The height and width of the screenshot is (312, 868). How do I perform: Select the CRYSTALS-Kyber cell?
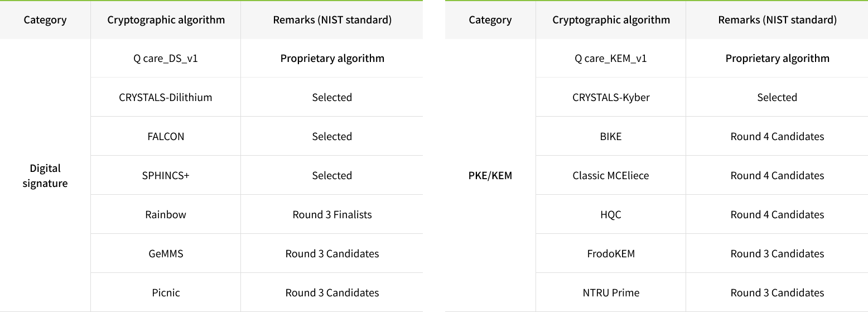point(611,97)
